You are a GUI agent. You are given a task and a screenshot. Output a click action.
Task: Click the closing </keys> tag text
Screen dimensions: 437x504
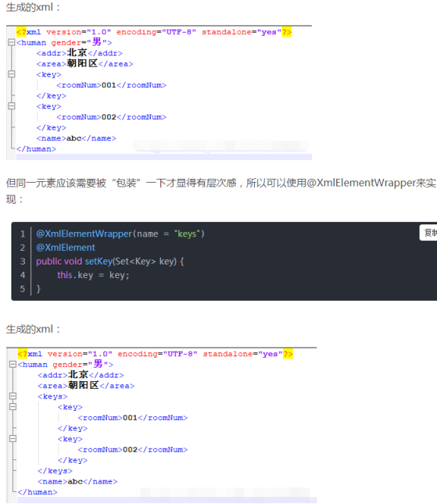tap(55, 471)
